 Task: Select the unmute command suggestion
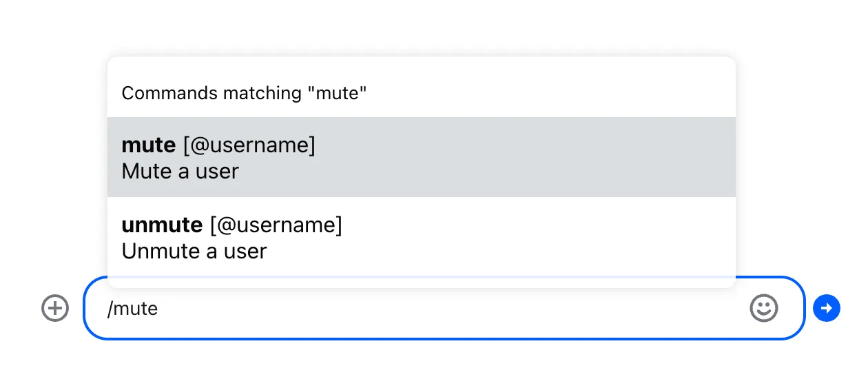click(x=421, y=237)
